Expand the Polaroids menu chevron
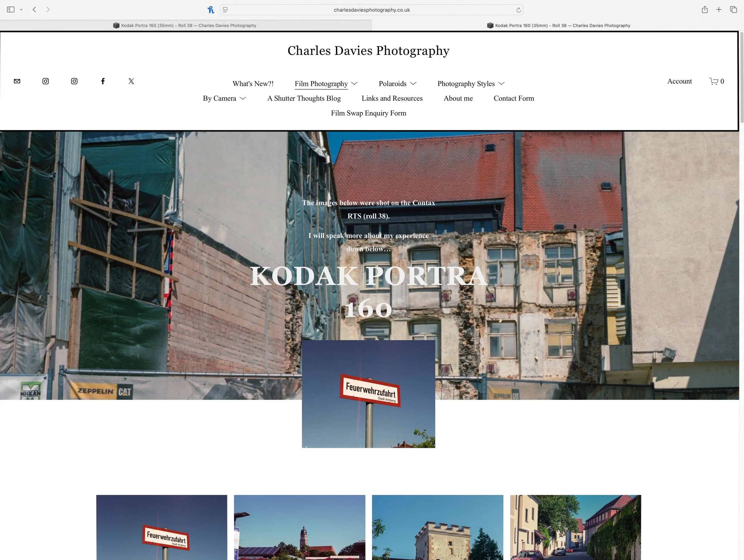 (413, 84)
